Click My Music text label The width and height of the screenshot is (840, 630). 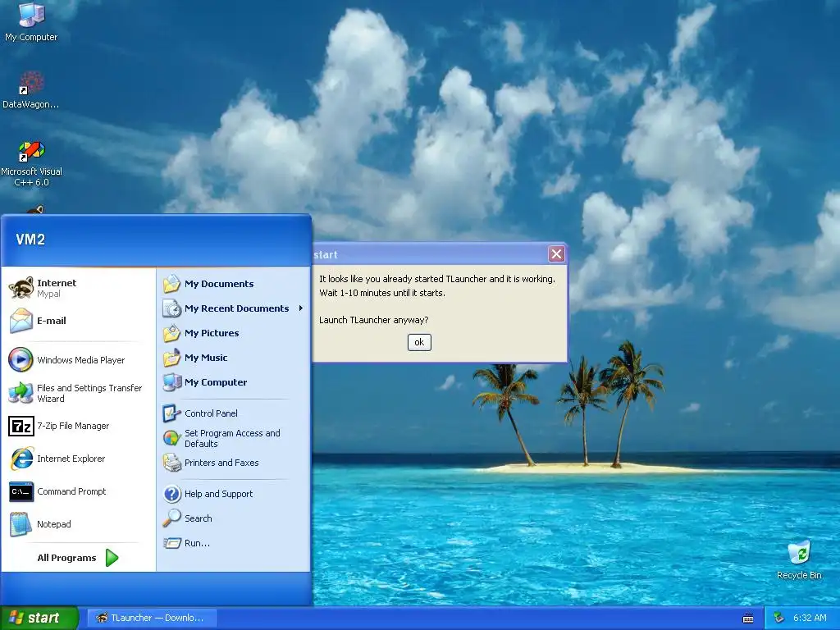pyautogui.click(x=206, y=358)
